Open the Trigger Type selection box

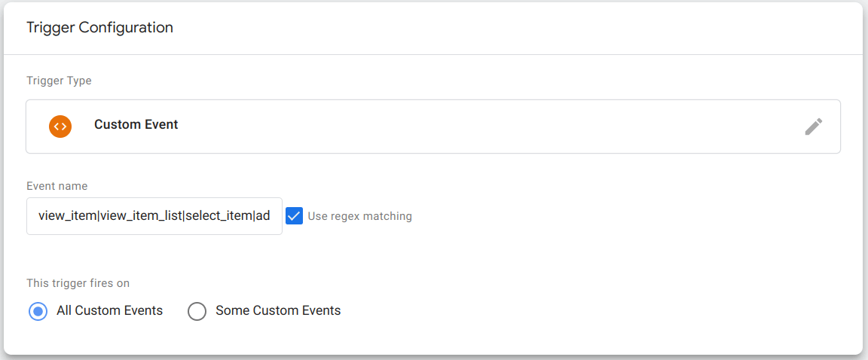(x=433, y=127)
